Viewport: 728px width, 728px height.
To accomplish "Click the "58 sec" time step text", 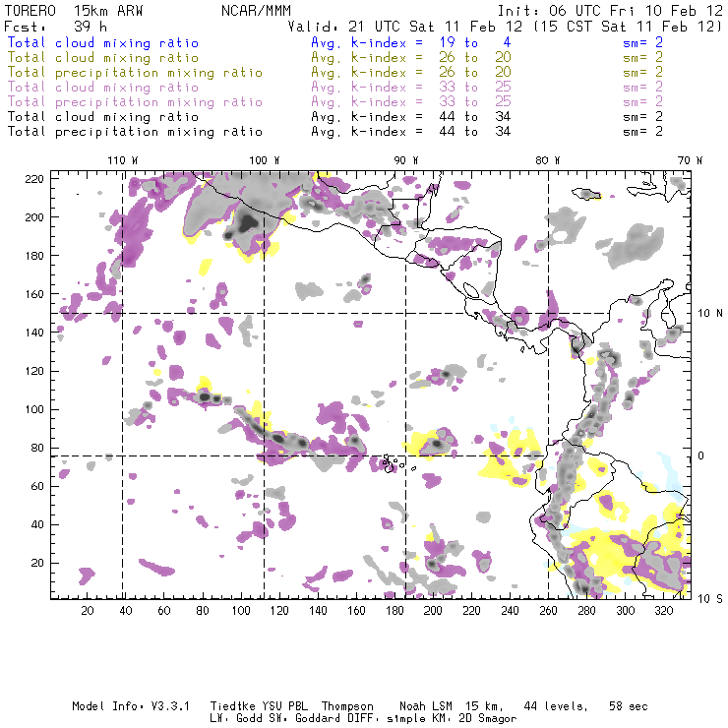I will point(629,706).
